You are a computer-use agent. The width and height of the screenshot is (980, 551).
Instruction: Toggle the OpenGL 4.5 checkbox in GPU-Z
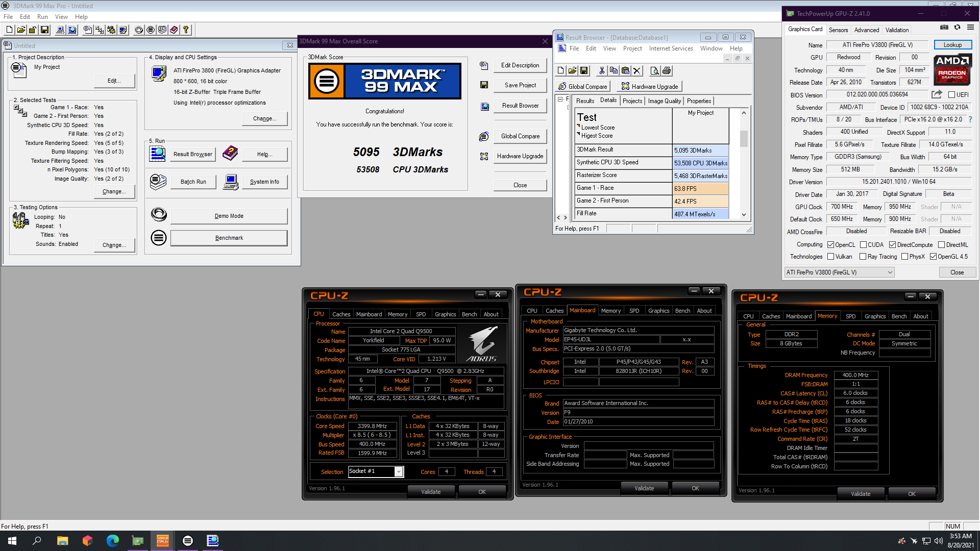tap(934, 257)
